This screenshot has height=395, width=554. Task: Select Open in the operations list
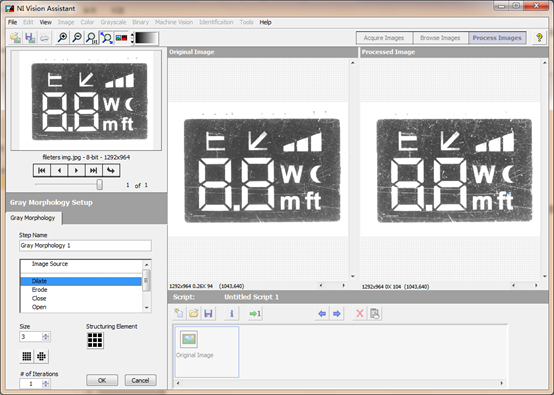[x=81, y=307]
